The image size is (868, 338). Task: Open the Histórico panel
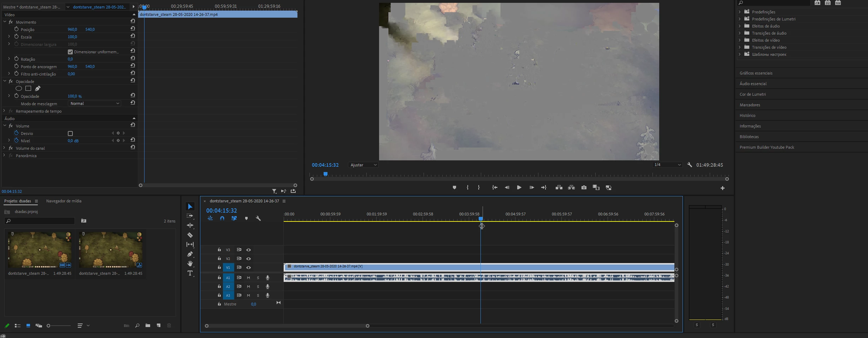click(x=748, y=115)
